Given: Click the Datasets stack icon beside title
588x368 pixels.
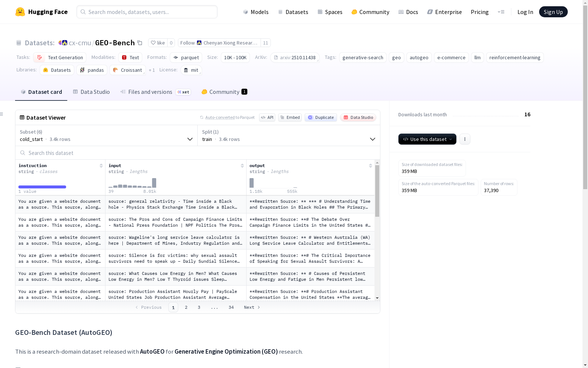Looking at the screenshot, I should pos(19,43).
